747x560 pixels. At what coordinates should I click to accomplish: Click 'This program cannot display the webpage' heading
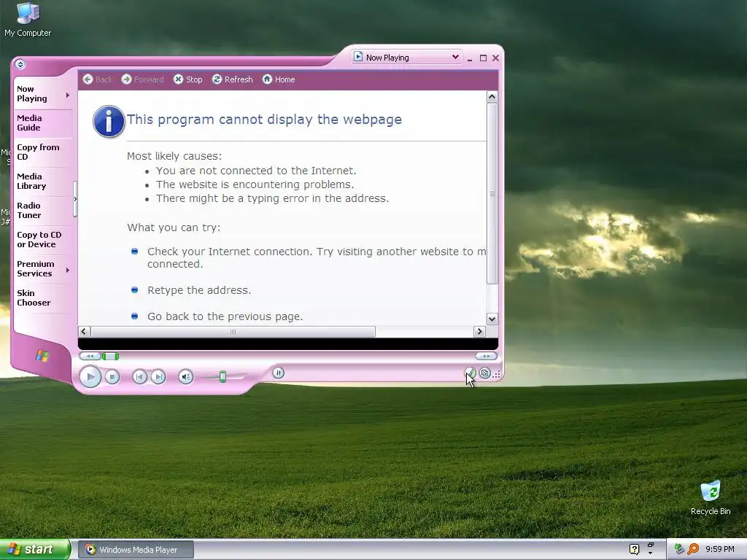264,119
